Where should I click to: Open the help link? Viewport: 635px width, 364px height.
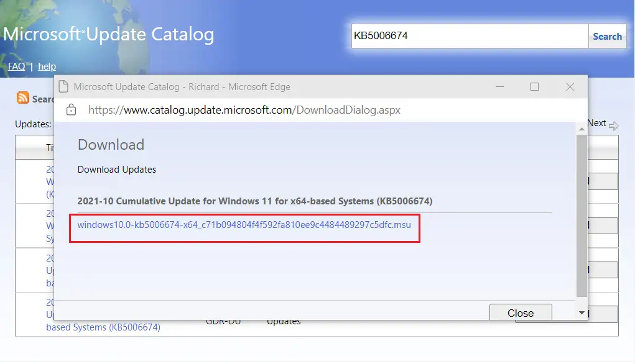point(47,66)
